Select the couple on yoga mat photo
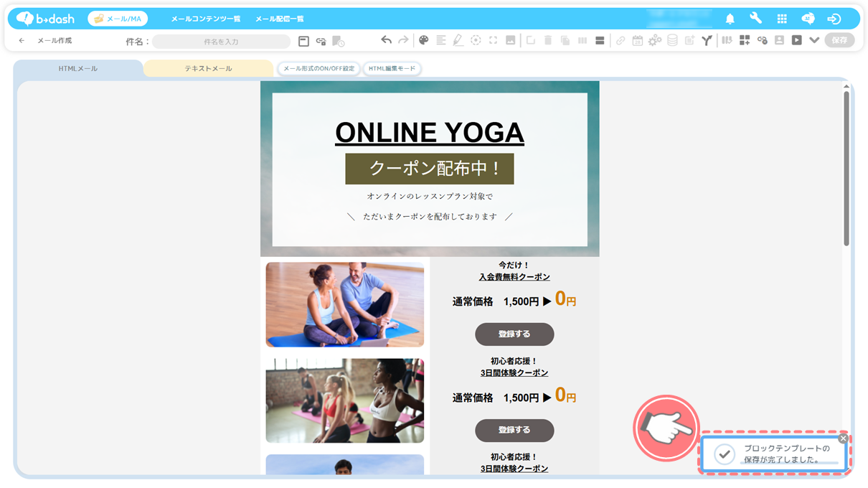The width and height of the screenshot is (868, 488). pos(345,304)
